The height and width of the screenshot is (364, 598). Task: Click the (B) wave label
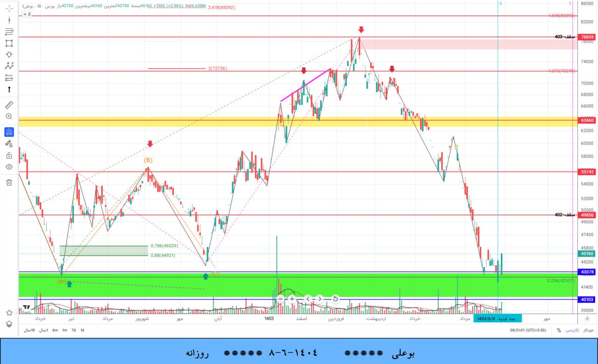pyautogui.click(x=148, y=160)
